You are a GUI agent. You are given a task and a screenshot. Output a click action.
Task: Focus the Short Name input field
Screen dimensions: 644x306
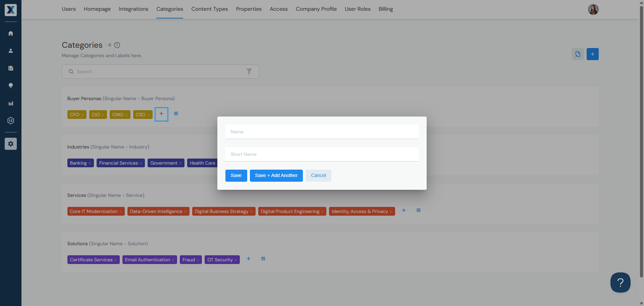pyautogui.click(x=322, y=154)
